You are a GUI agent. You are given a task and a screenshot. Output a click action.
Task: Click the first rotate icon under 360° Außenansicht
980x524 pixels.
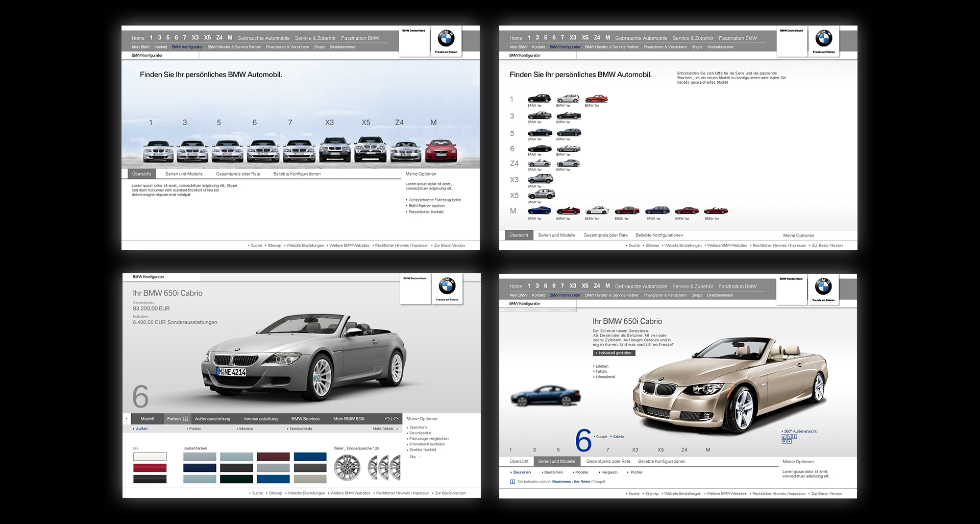(x=784, y=437)
